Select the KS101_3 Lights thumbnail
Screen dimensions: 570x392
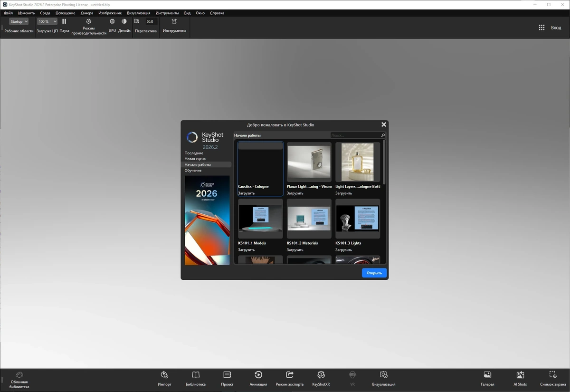click(358, 219)
